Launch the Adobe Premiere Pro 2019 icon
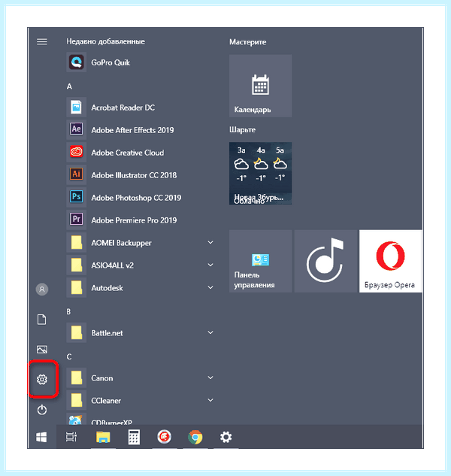The height and width of the screenshot is (476, 451). point(76,220)
